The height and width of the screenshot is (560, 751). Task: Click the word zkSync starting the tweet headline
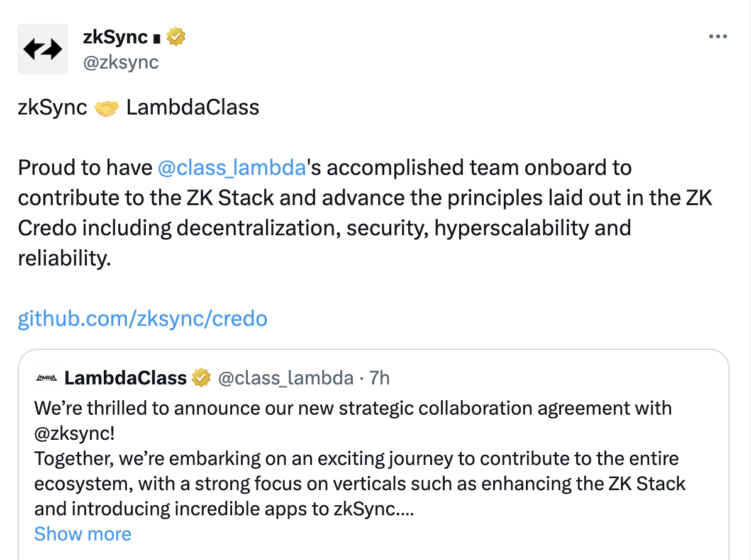coord(52,107)
